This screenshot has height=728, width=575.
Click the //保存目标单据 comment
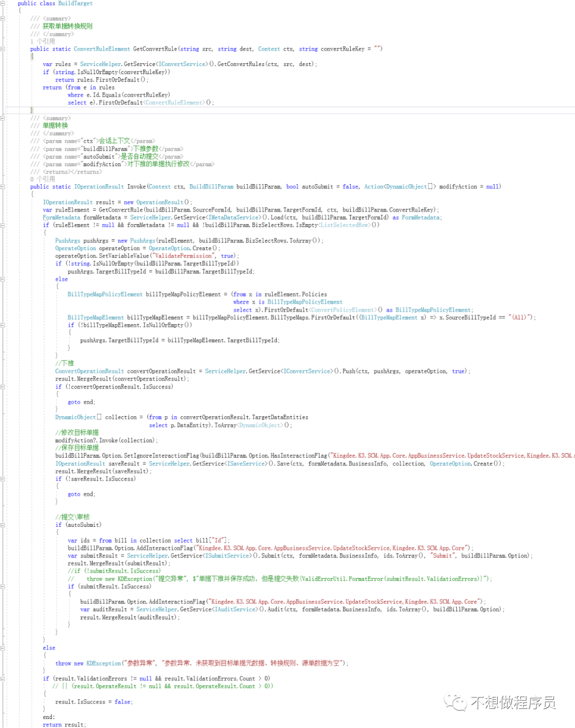coord(77,448)
